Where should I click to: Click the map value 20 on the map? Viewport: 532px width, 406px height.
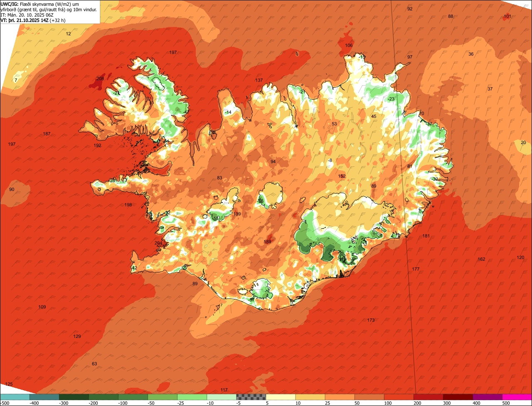[523, 142]
